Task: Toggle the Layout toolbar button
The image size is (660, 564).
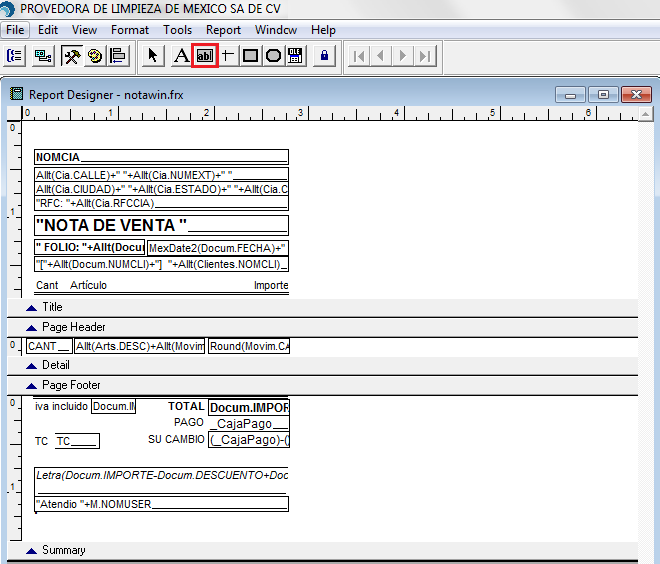Action: point(118,56)
